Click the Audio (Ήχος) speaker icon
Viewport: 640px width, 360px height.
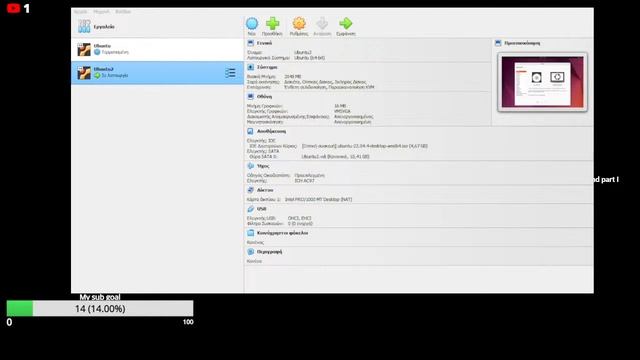pyautogui.click(x=251, y=166)
